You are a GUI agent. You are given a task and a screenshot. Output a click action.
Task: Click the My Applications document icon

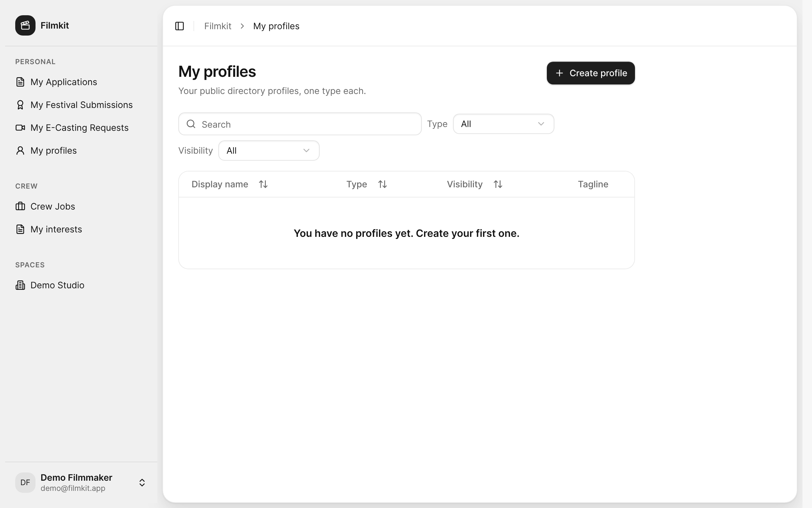[20, 82]
